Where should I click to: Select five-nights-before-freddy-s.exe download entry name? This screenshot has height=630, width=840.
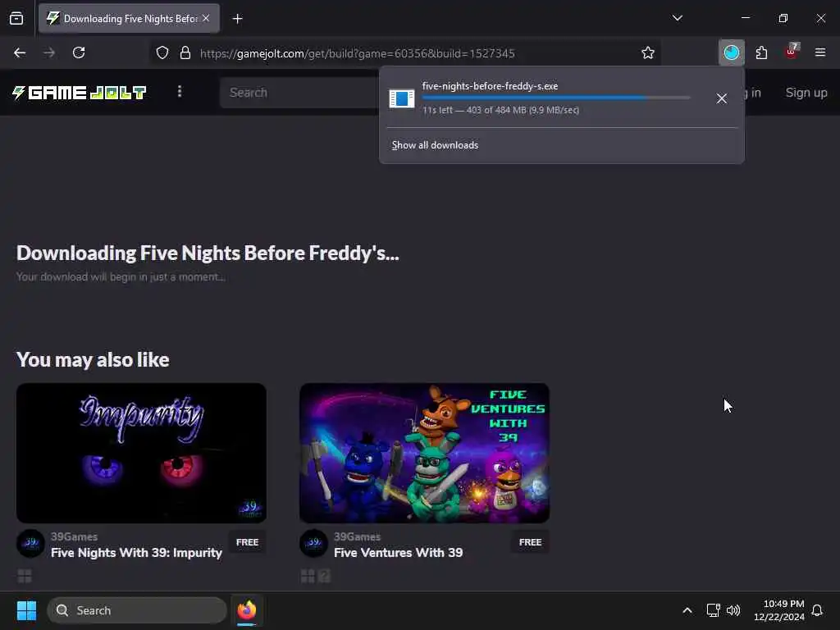tap(490, 86)
